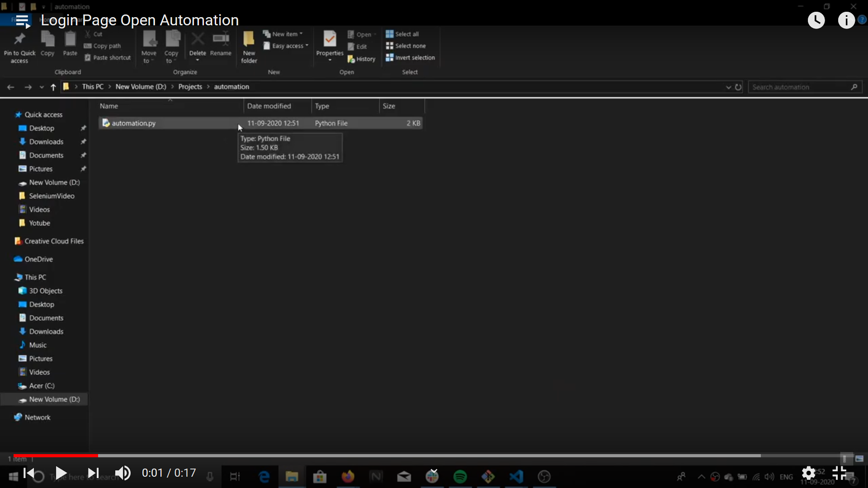Click the Play button in video player

(61, 473)
